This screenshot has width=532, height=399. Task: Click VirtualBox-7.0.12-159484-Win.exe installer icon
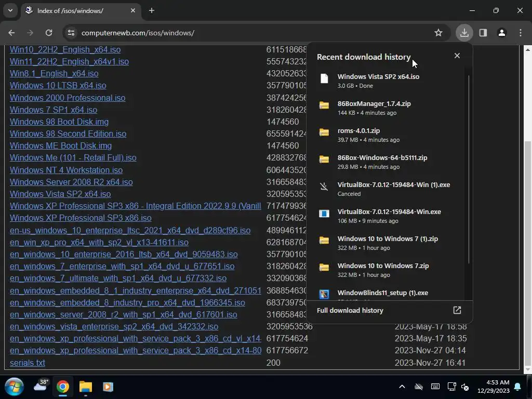[324, 214]
